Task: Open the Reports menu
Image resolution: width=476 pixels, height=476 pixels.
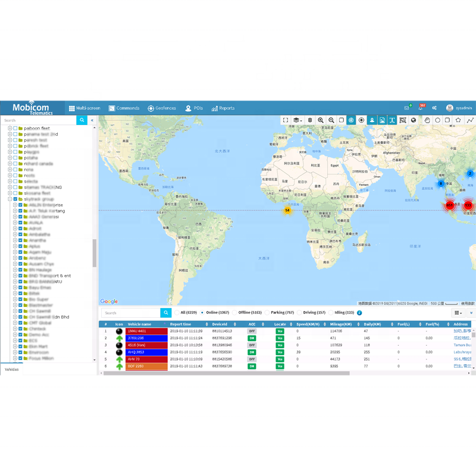Action: pyautogui.click(x=223, y=108)
